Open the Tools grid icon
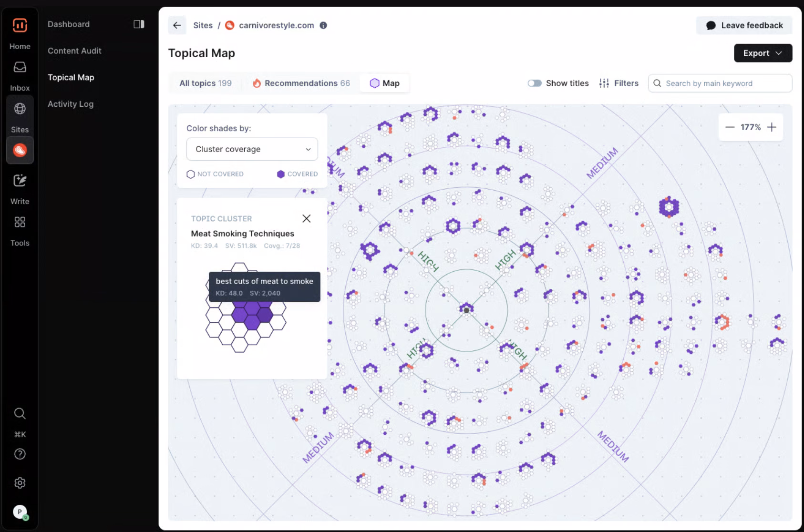The width and height of the screenshot is (804, 532). (20, 222)
